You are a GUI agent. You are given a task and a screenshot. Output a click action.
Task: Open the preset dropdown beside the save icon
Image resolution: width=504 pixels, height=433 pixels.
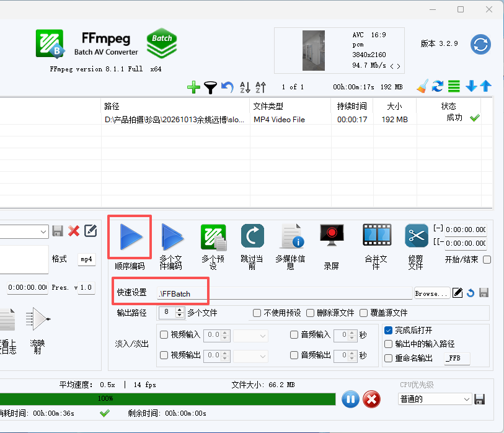[24, 231]
